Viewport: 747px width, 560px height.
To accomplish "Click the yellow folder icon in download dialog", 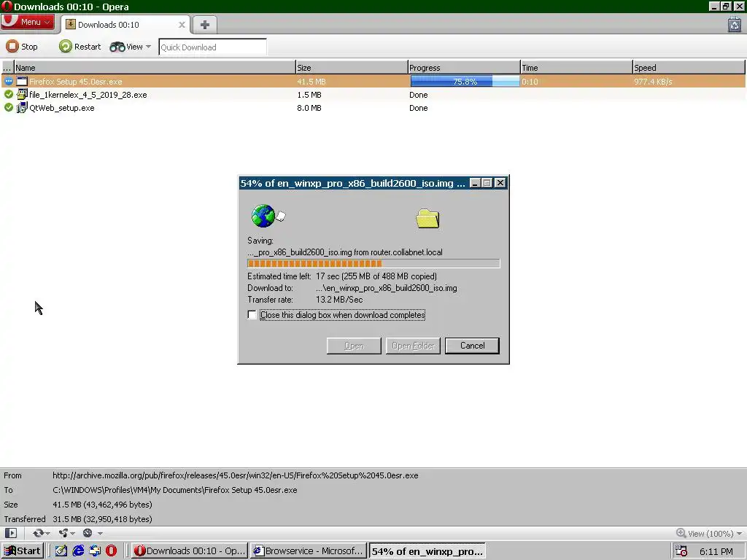I will [427, 219].
